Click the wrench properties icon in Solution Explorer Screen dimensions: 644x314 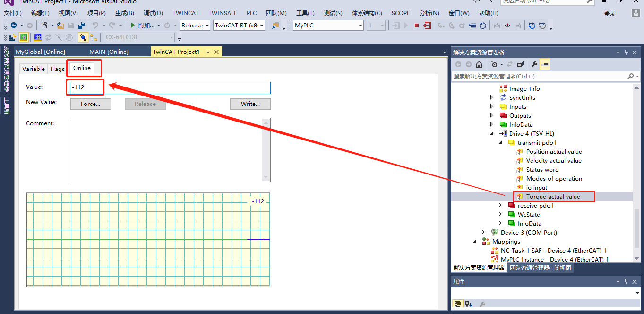(x=534, y=64)
